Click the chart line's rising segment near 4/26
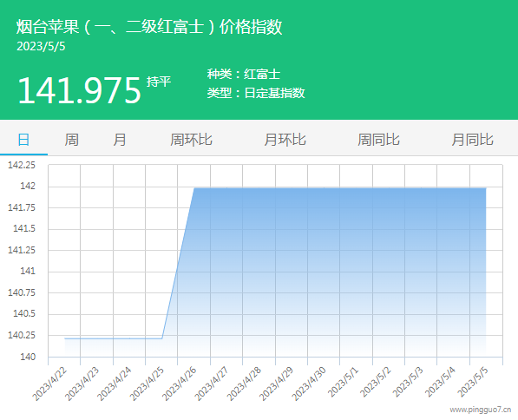518x420 pixels. coord(178,263)
